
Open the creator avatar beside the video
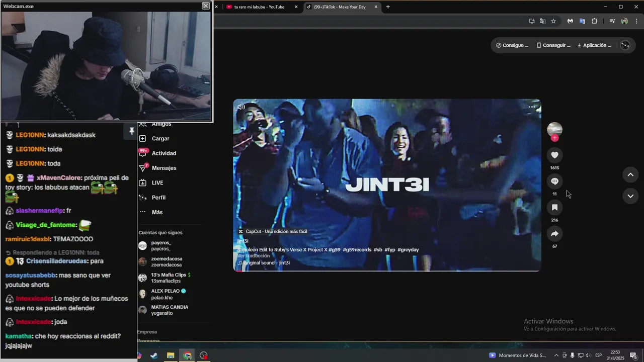pos(554,129)
